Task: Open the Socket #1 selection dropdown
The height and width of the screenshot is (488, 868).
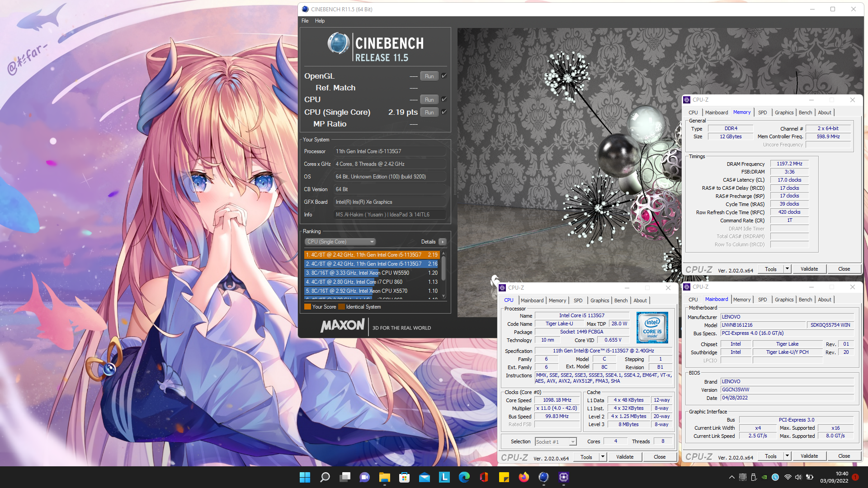Action: (556, 442)
